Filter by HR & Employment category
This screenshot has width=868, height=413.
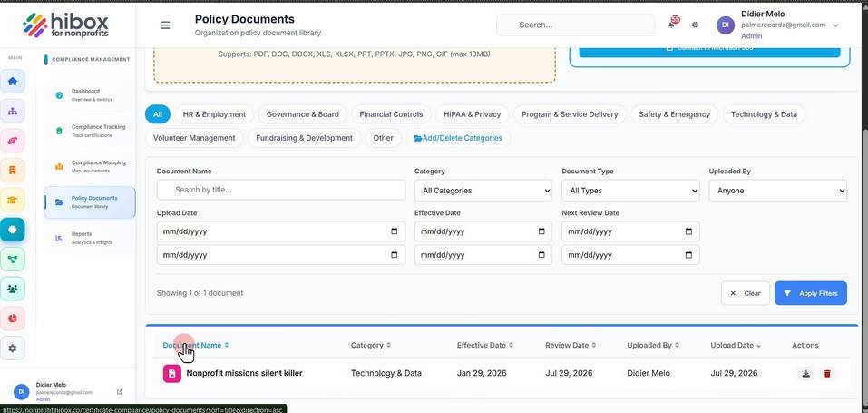point(214,114)
